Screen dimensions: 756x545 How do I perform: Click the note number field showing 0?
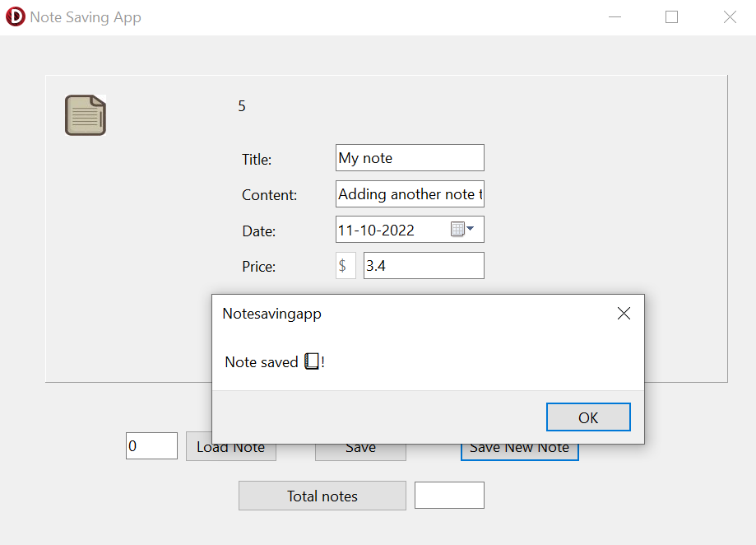pos(151,445)
